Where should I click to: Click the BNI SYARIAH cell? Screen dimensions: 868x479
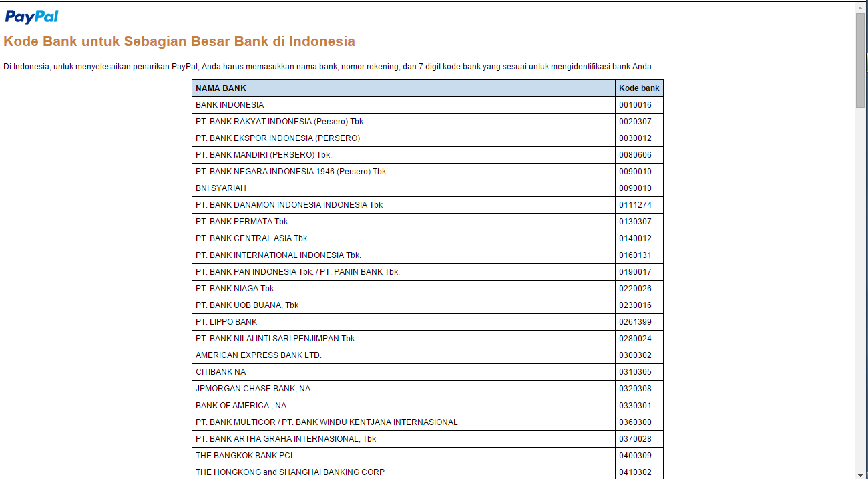coord(403,188)
